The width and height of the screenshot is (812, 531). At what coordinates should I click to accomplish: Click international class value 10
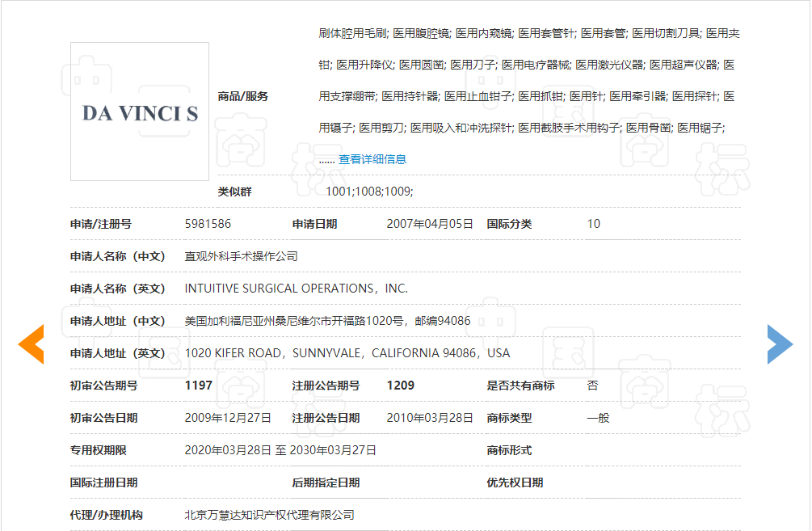pyautogui.click(x=594, y=224)
